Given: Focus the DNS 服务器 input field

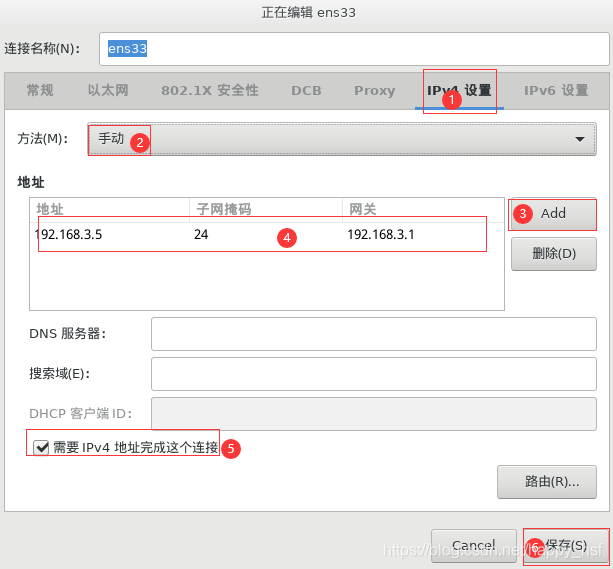Looking at the screenshot, I should pyautogui.click(x=374, y=334).
